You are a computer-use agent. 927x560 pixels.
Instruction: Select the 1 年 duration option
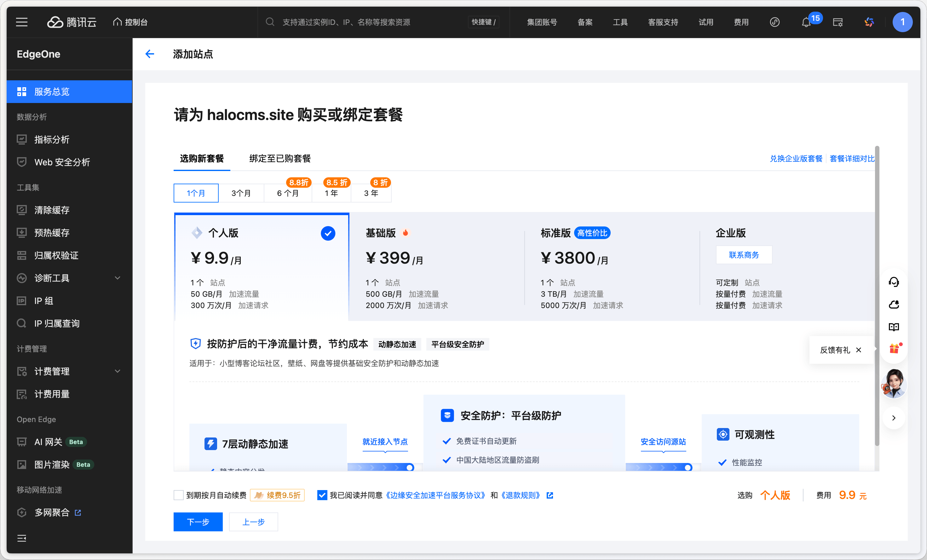point(331,193)
